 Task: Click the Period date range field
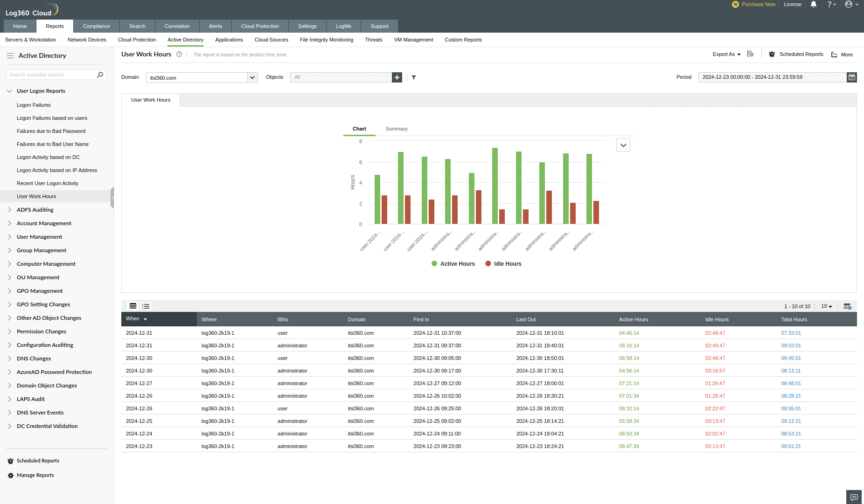pos(773,77)
